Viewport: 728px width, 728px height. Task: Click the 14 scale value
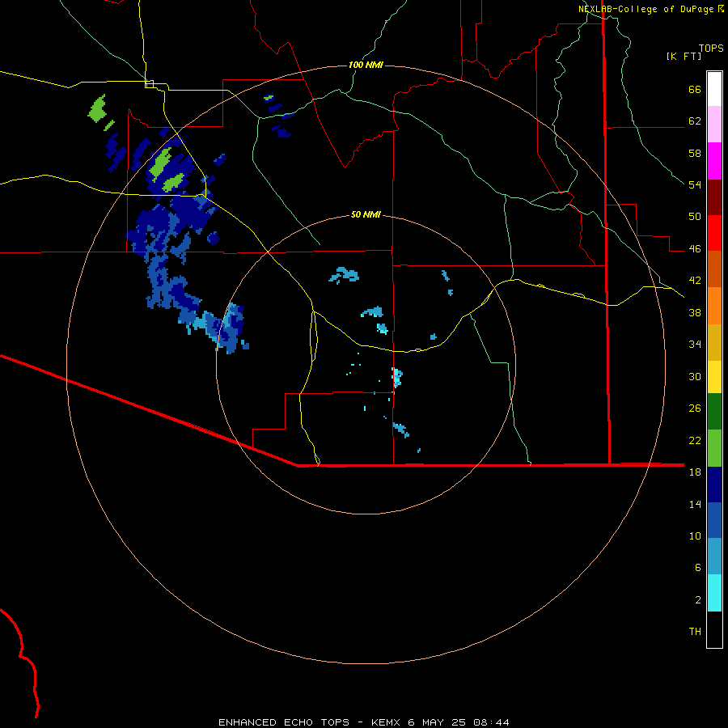coord(695,504)
